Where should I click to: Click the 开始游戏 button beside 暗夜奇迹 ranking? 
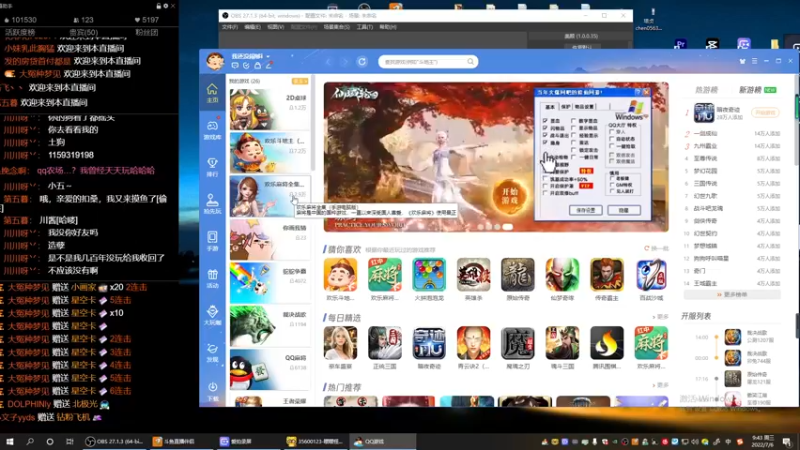click(x=765, y=113)
